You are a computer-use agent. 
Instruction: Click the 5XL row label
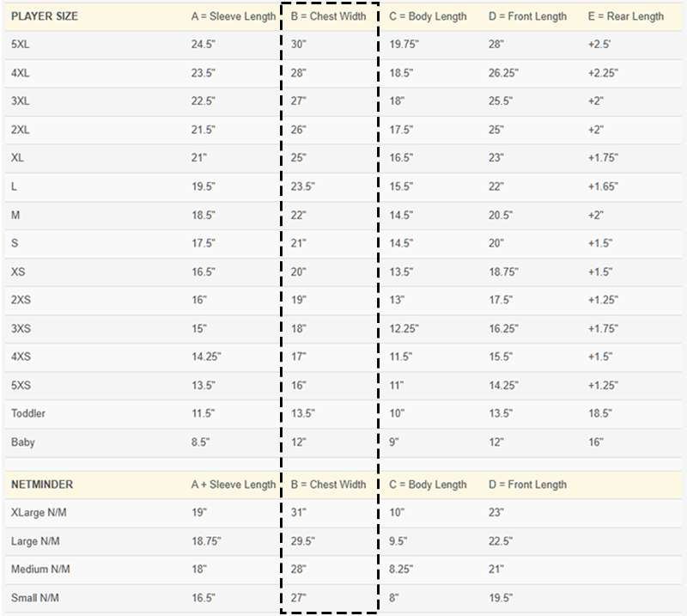click(x=18, y=45)
